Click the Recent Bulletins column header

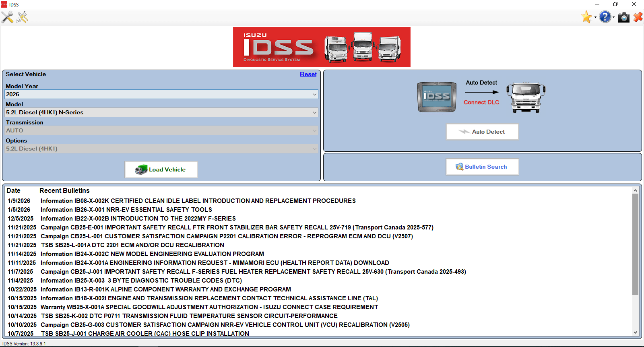coord(64,191)
